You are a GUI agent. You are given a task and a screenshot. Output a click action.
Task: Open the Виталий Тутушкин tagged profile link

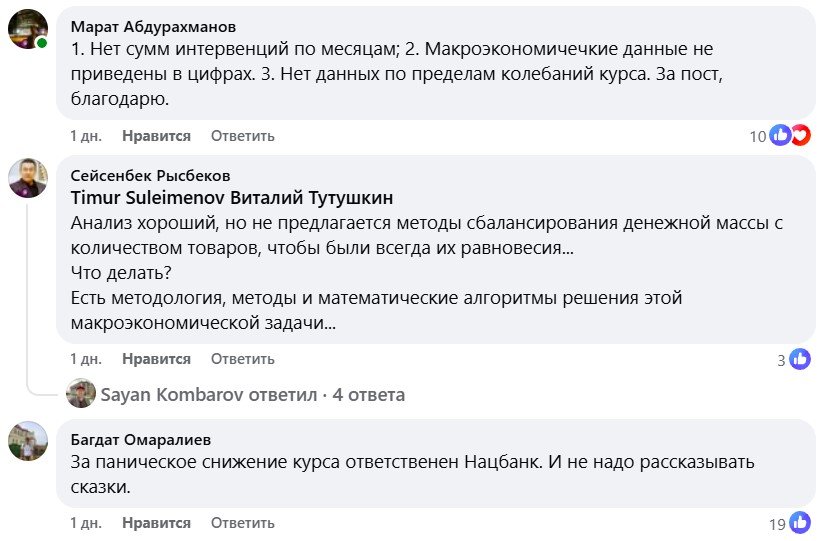point(312,198)
